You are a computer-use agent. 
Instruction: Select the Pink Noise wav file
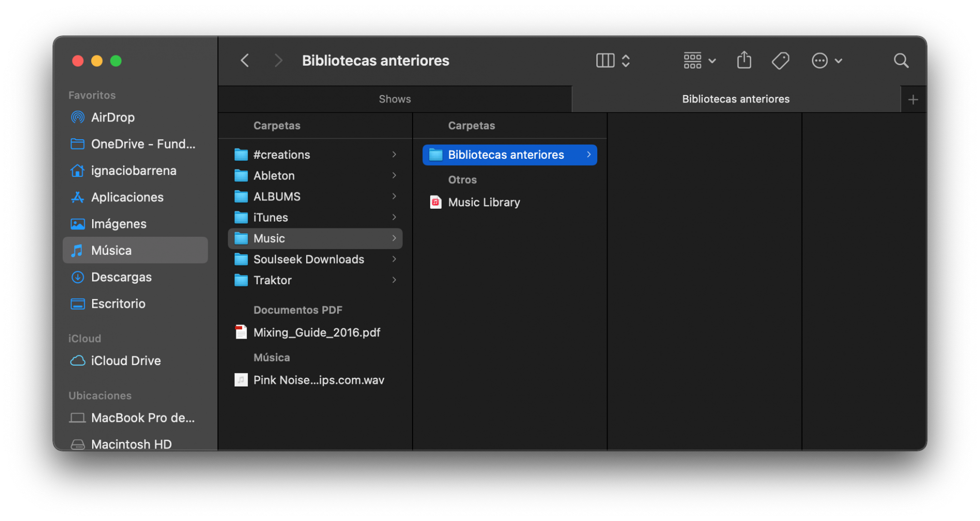tap(318, 380)
